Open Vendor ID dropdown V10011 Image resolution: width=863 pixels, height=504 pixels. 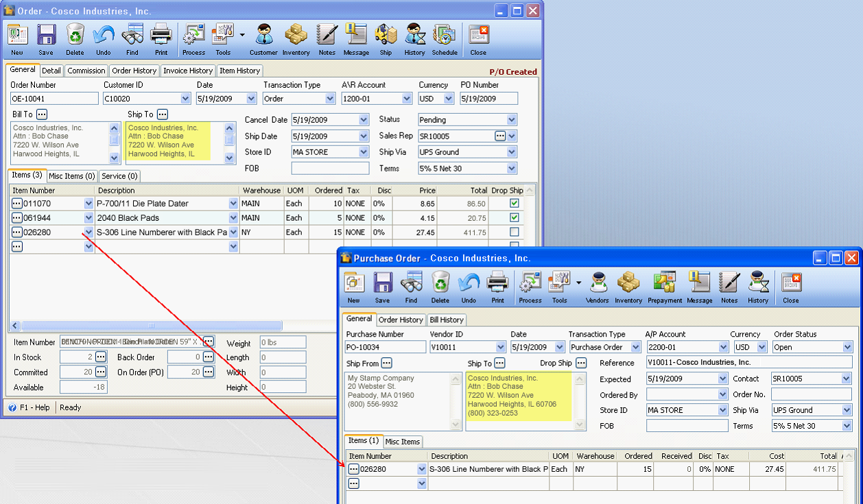[500, 348]
